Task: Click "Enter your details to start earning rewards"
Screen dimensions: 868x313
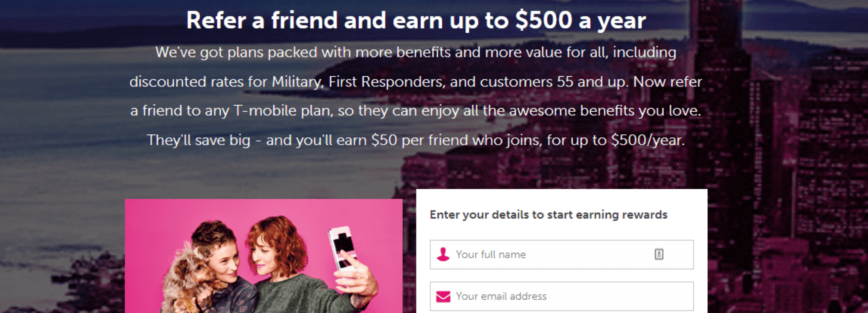Action: 548,214
